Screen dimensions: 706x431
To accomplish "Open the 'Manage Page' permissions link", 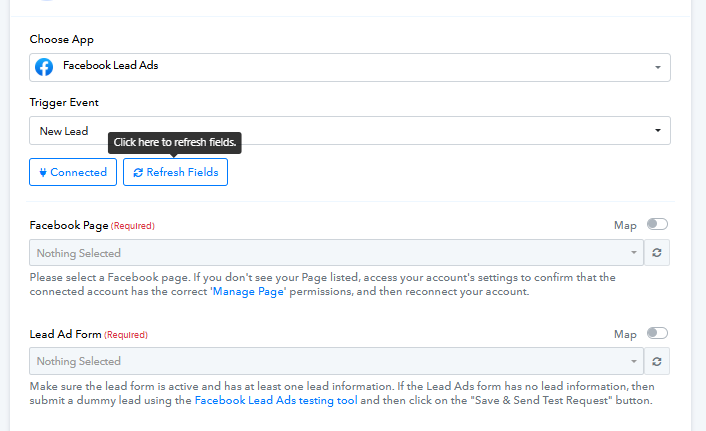I will click(248, 291).
